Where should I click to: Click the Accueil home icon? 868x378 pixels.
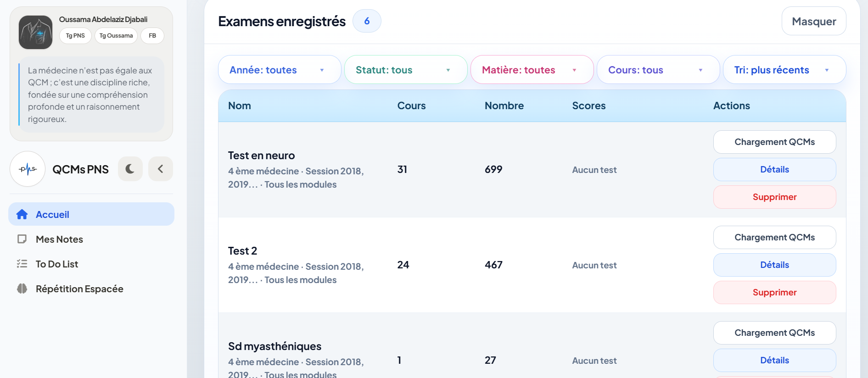click(22, 214)
